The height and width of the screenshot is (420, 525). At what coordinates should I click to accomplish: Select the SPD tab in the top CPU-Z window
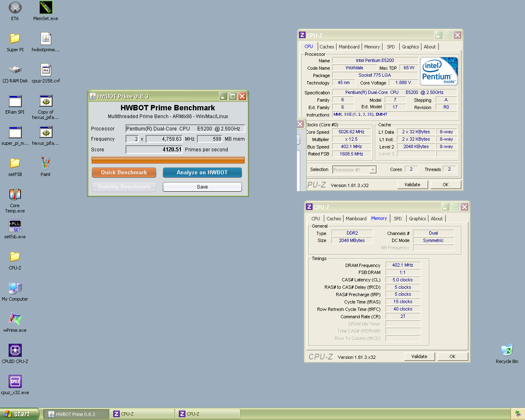pyautogui.click(x=391, y=47)
